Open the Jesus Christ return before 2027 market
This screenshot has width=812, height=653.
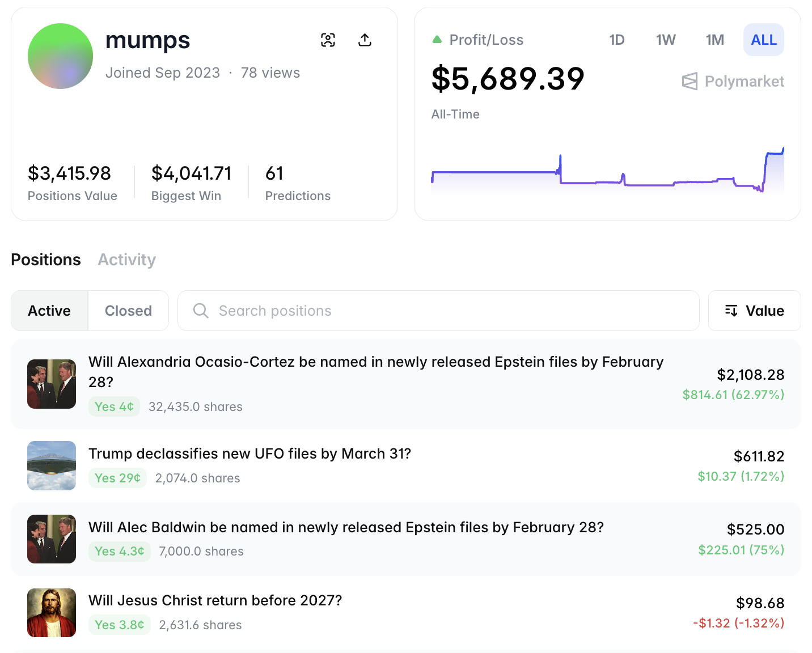(215, 600)
